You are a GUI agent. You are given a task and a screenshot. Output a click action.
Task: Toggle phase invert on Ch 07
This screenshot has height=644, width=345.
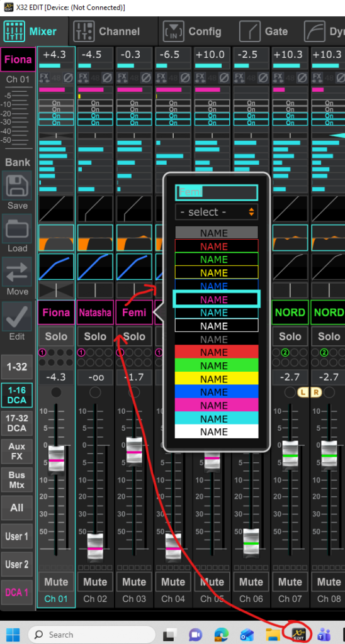(x=303, y=77)
